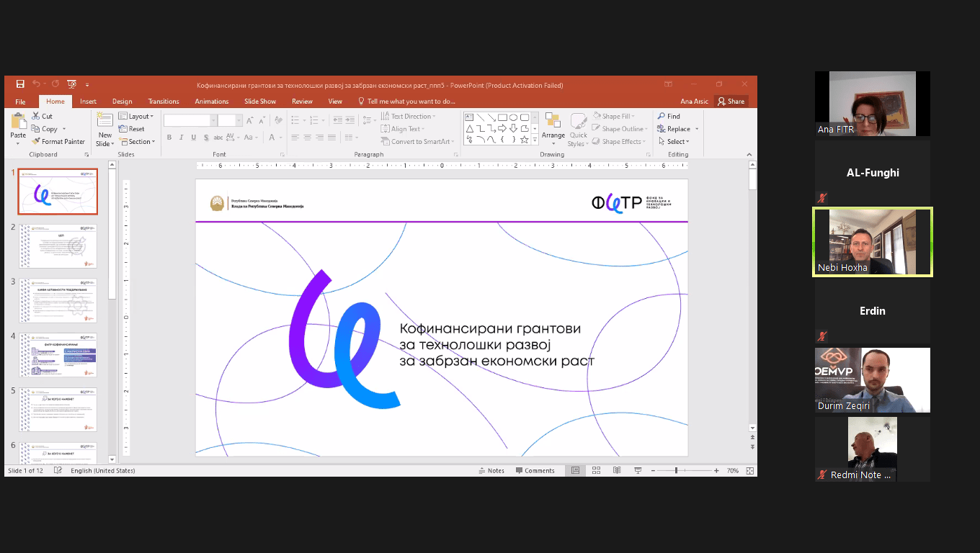Viewport: 980px width, 553px height.
Task: Click the Share button
Action: pos(731,102)
